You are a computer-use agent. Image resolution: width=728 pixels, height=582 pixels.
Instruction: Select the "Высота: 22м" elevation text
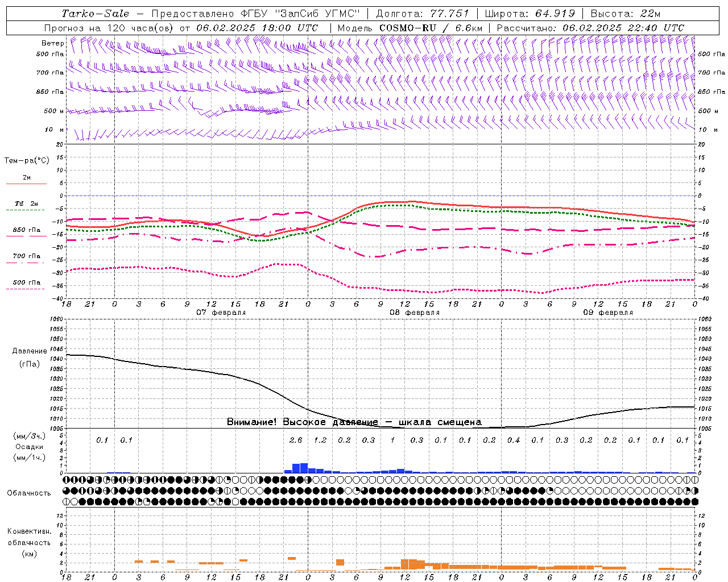[626, 14]
